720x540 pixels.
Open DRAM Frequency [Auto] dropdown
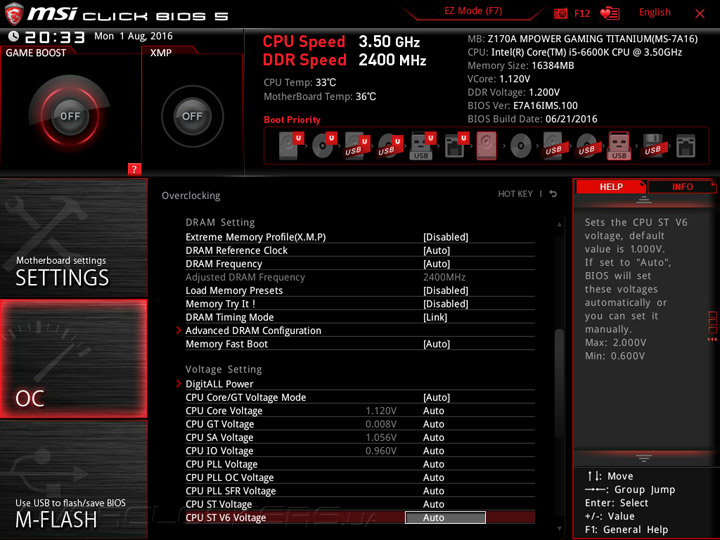[436, 264]
